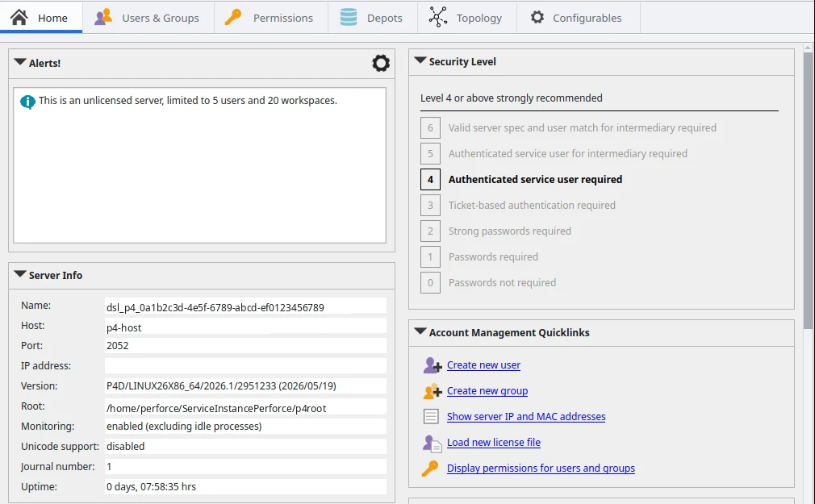Select security level 2 box
Screen dimensions: 815x504
pos(430,231)
